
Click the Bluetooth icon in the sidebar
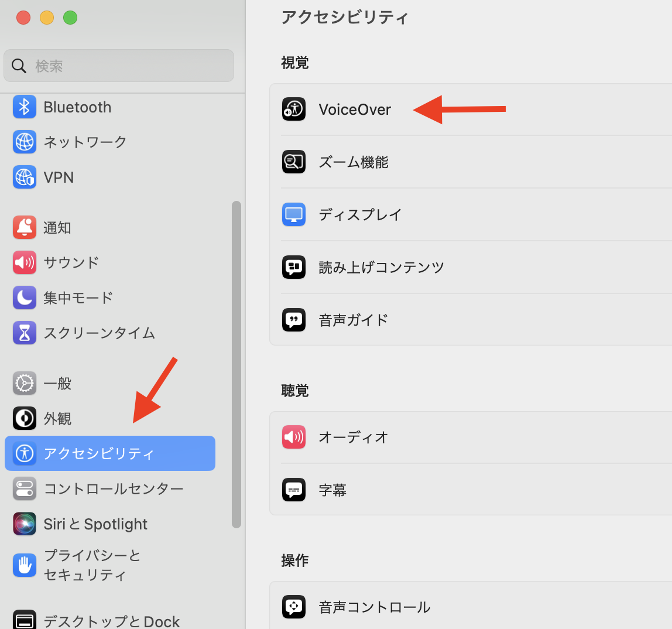click(25, 107)
